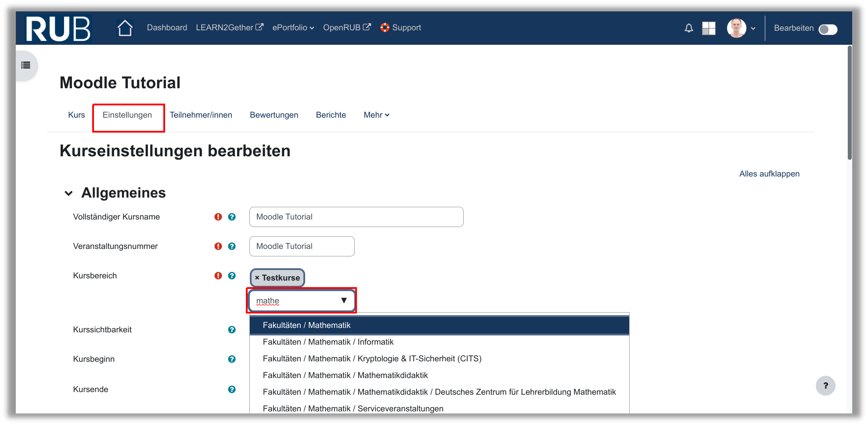The image size is (868, 425).
Task: Open the user avatar menu
Action: pos(740,28)
